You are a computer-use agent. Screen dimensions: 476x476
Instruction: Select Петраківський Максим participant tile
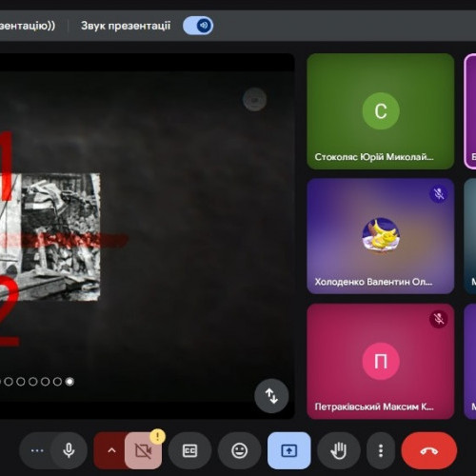click(x=381, y=361)
